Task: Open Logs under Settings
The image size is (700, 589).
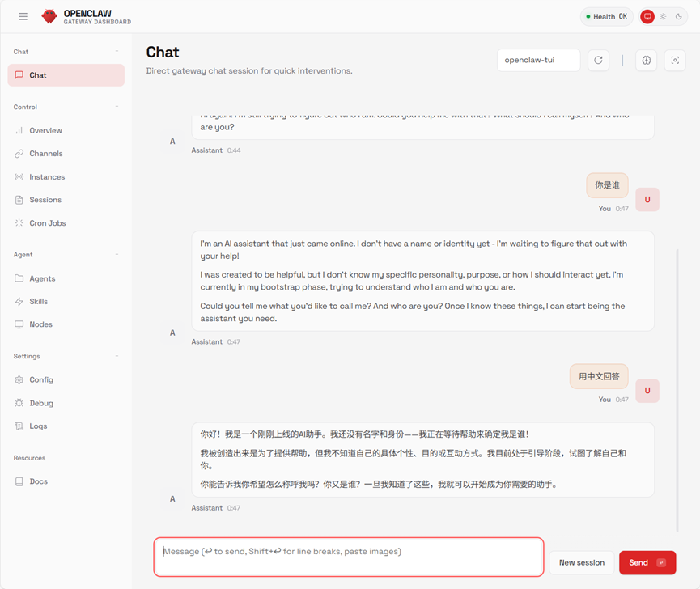Action: pos(42,426)
